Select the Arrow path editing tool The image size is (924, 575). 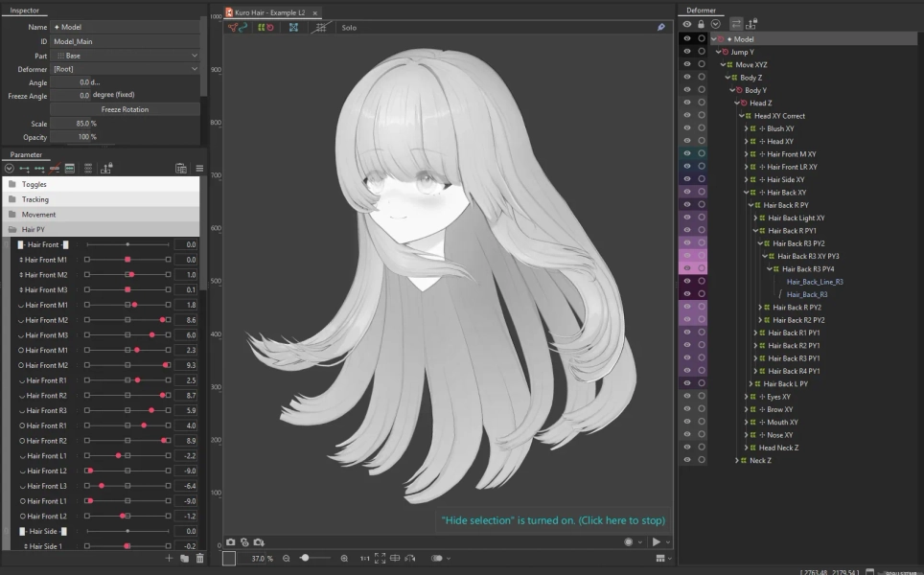pos(243,28)
